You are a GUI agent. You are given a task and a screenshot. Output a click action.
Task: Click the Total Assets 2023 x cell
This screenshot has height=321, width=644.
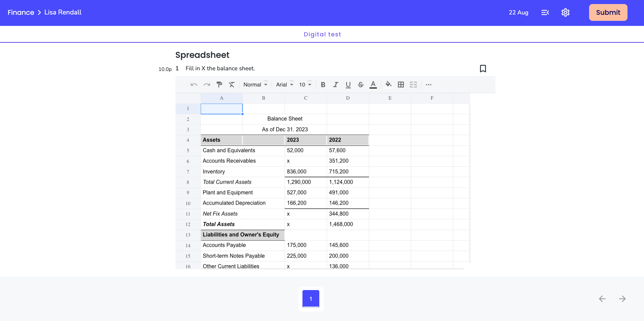(x=306, y=224)
